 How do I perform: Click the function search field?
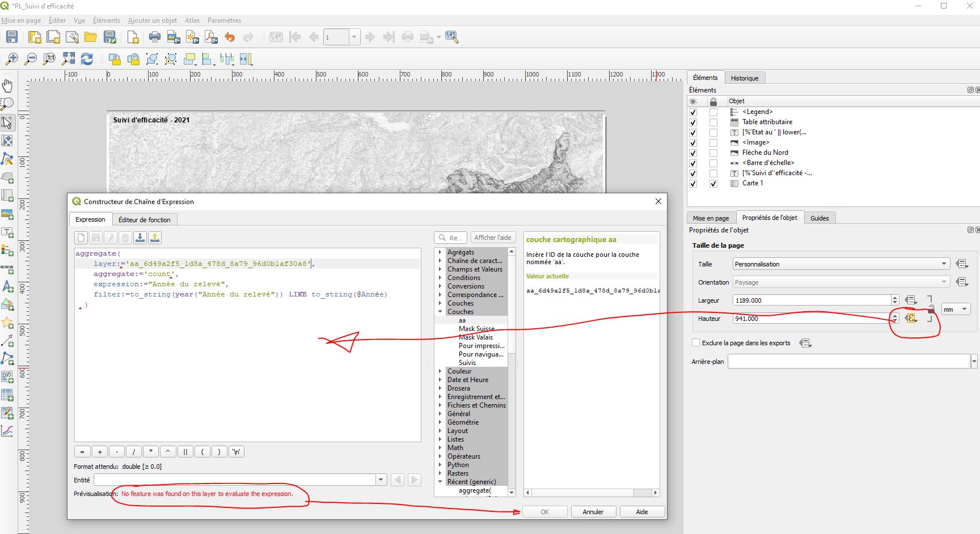[x=451, y=238]
